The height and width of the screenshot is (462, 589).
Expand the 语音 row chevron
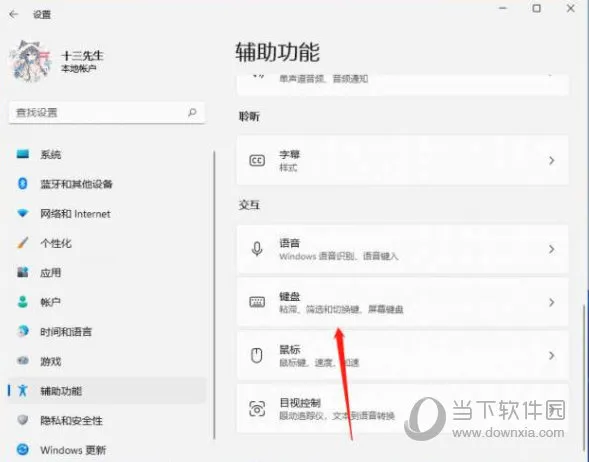coord(551,249)
